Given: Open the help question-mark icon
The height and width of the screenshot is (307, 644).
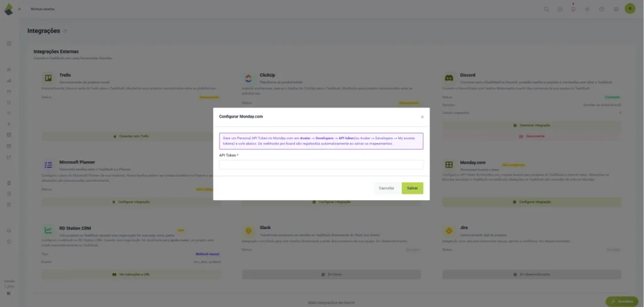Looking at the screenshot, I should pyautogui.click(x=601, y=9).
